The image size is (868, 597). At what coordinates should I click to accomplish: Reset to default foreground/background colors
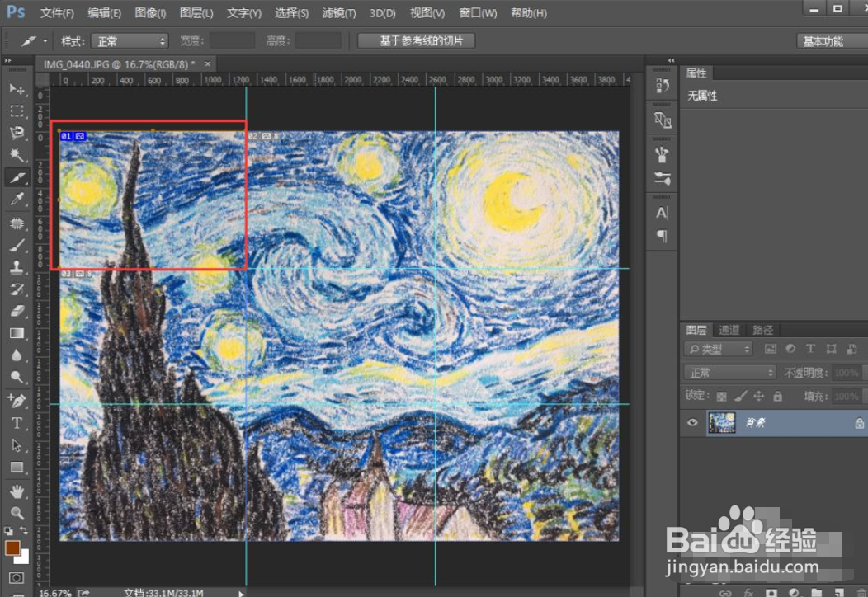tap(8, 530)
